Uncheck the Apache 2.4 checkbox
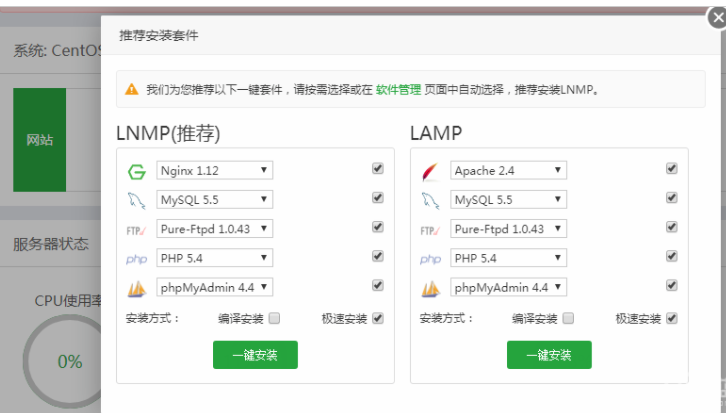This screenshot has height=413, width=726. point(671,169)
